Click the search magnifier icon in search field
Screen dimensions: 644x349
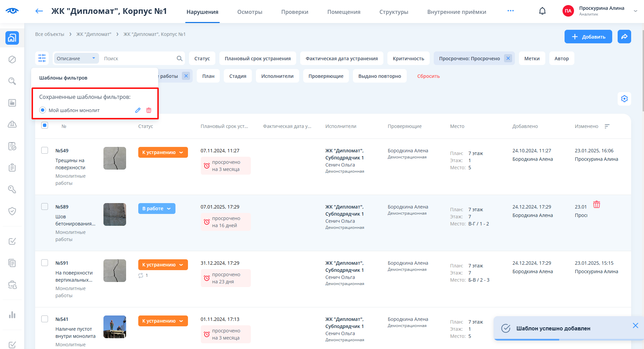tap(180, 59)
